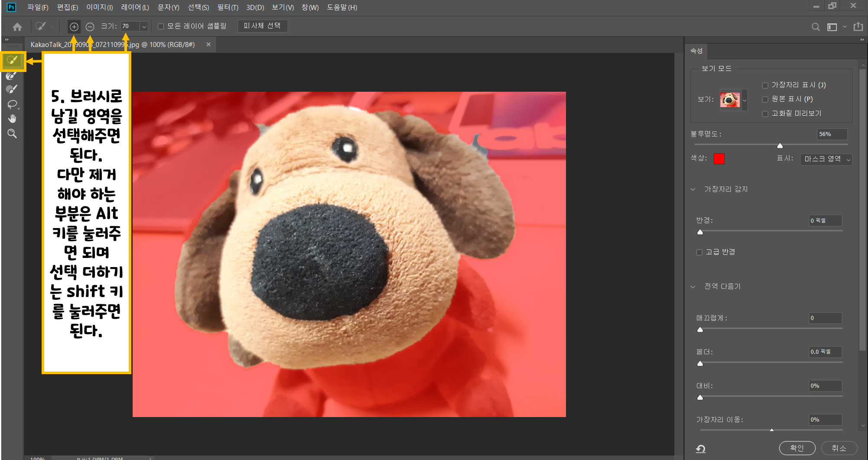Enable 고급 반경 checkbox

pyautogui.click(x=699, y=252)
